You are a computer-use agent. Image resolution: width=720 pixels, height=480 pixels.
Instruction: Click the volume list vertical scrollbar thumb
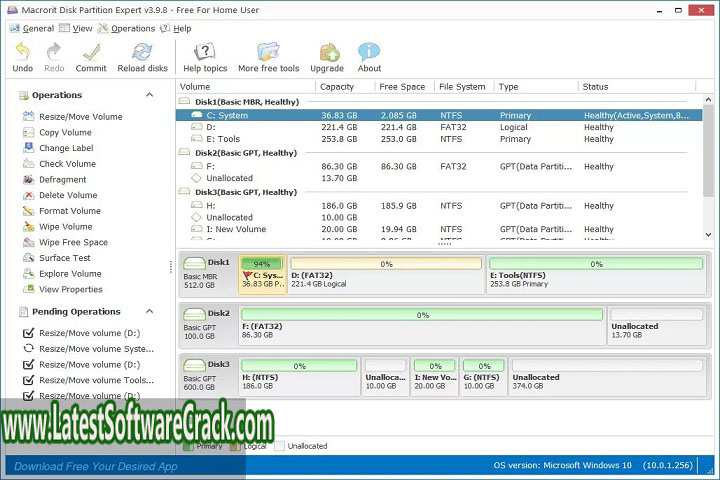coord(708,151)
